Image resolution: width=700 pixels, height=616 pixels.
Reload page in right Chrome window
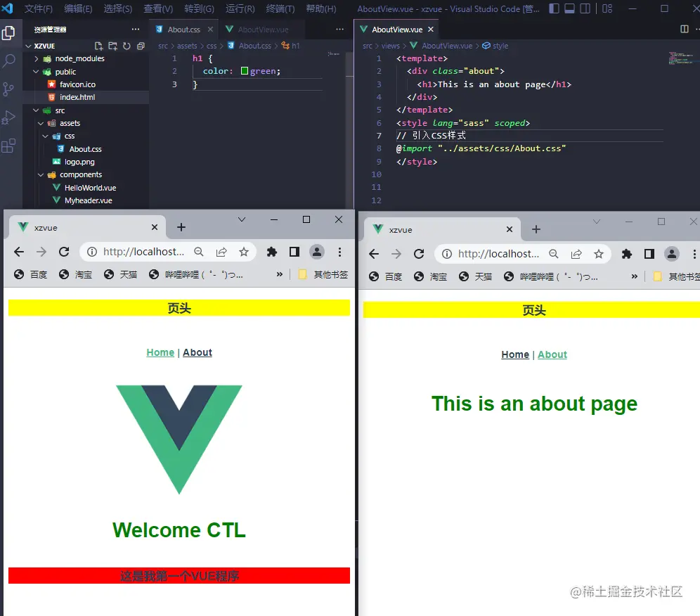pyautogui.click(x=419, y=254)
